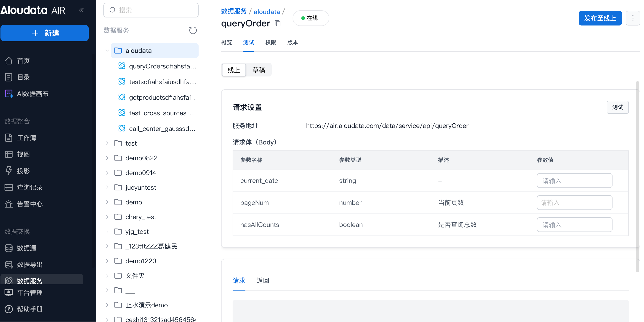Click the 在线 status badge
Viewport: 644px width, 322px height.
311,18
